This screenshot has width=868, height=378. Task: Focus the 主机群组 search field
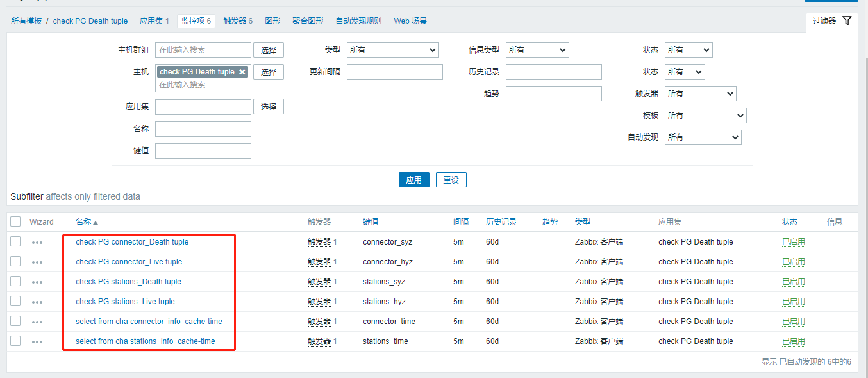[x=203, y=50]
